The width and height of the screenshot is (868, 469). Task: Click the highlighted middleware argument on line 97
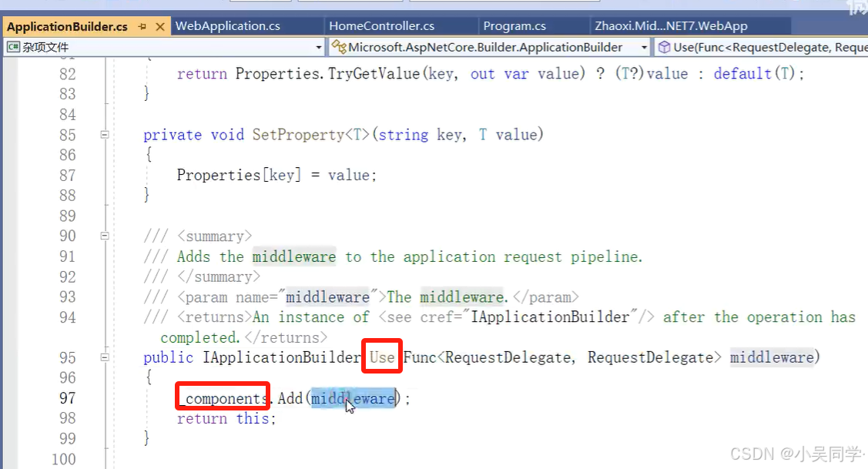click(354, 398)
